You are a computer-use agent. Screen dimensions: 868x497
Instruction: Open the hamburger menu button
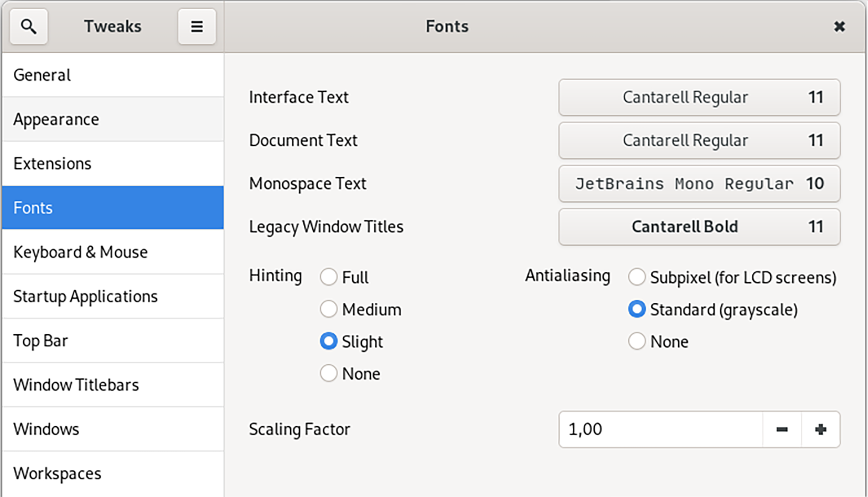(x=197, y=26)
